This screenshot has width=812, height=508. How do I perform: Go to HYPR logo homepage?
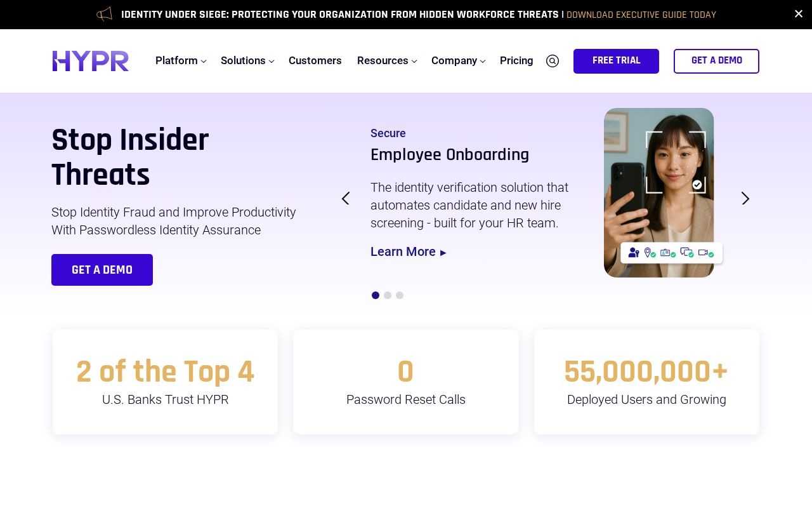click(91, 61)
